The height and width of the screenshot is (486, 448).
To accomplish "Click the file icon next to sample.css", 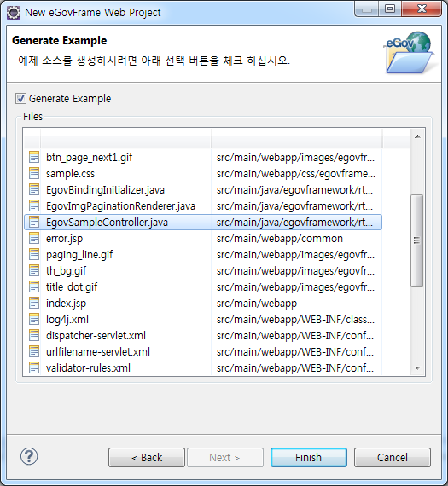I will (x=34, y=173).
